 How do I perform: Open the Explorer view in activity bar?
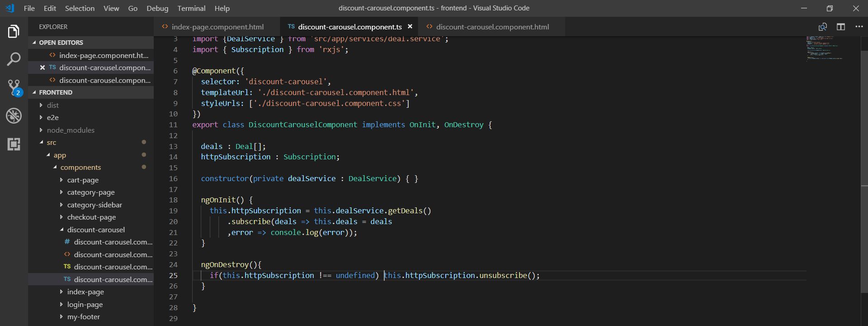pyautogui.click(x=14, y=32)
